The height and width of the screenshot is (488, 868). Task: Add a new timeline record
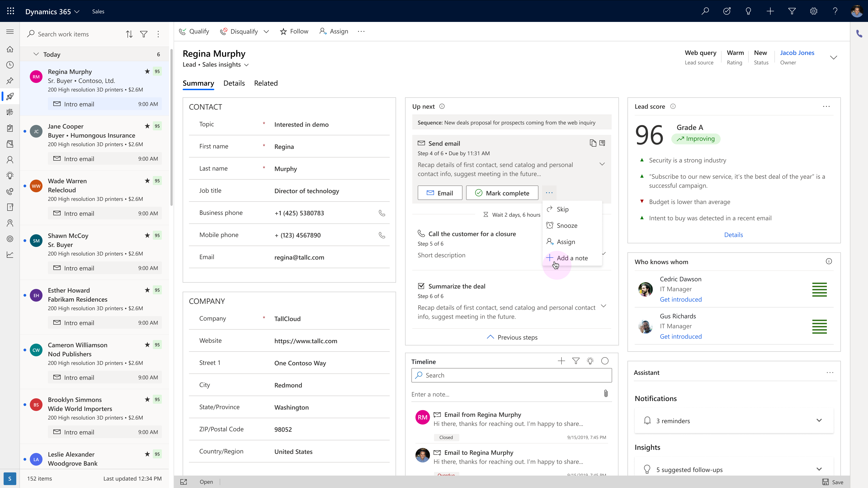pos(561,361)
